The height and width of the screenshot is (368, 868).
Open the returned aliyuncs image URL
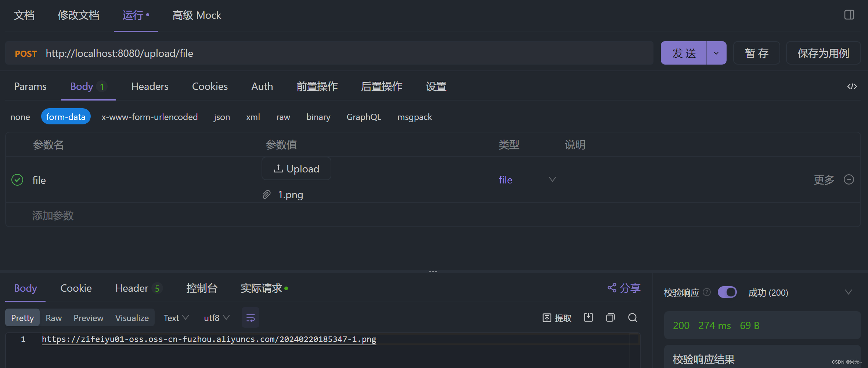point(209,339)
